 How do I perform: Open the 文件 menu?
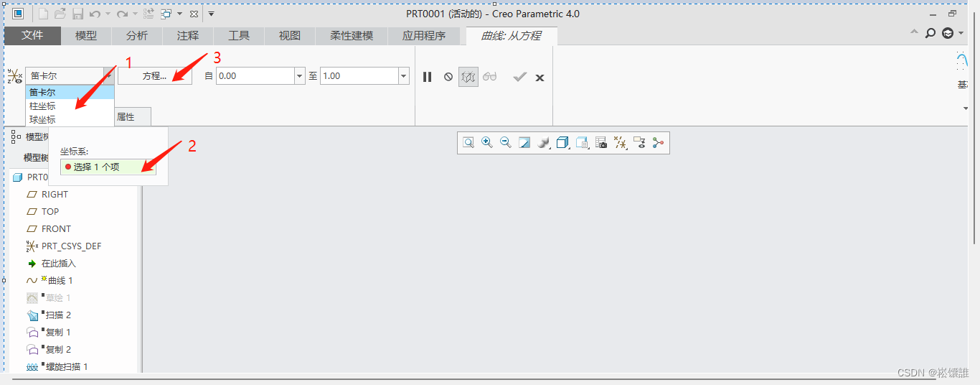tap(32, 35)
